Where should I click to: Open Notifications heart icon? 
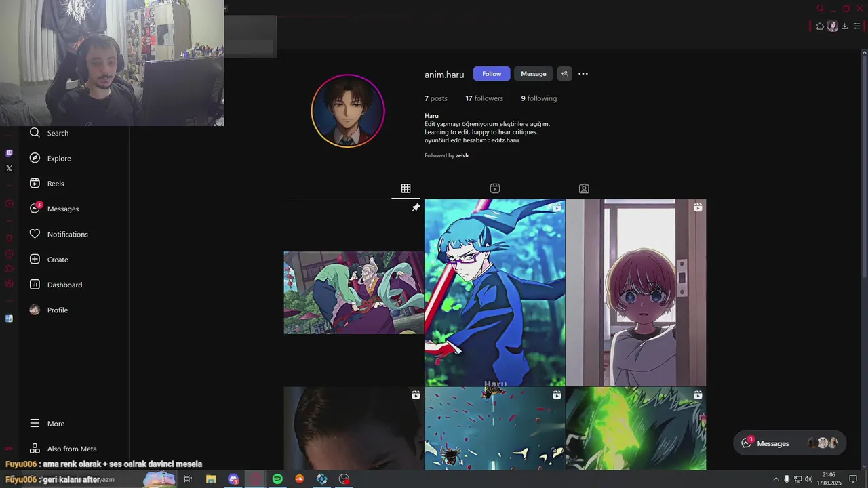(35, 234)
